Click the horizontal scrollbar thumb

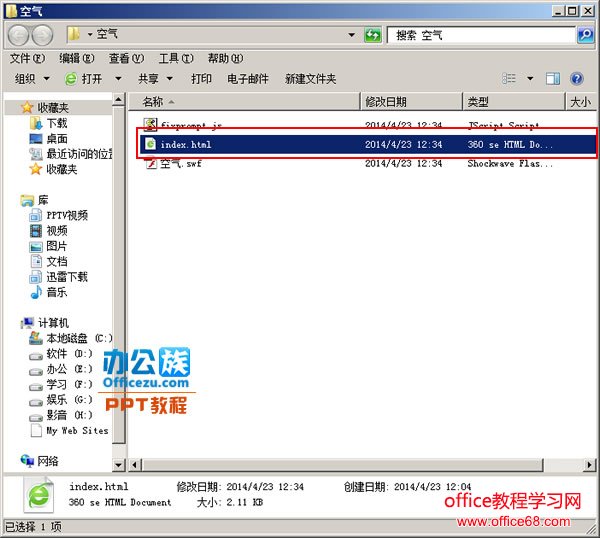(x=342, y=465)
